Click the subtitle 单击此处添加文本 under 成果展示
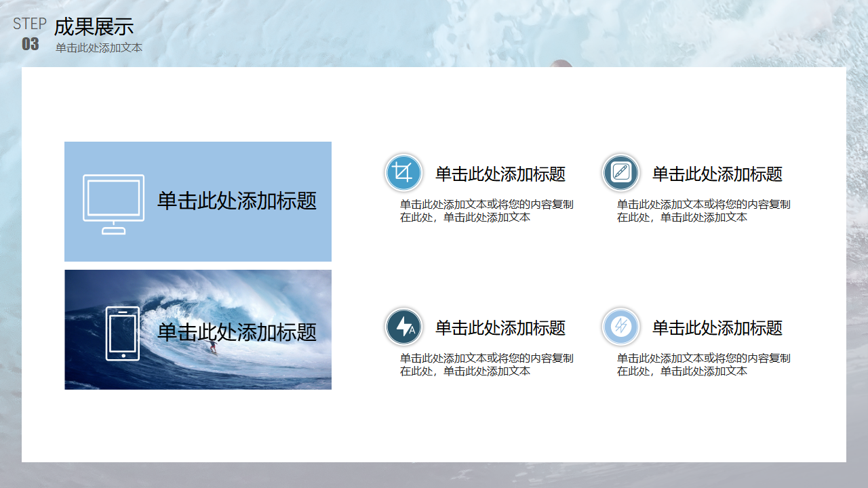868x488 pixels. 99,48
